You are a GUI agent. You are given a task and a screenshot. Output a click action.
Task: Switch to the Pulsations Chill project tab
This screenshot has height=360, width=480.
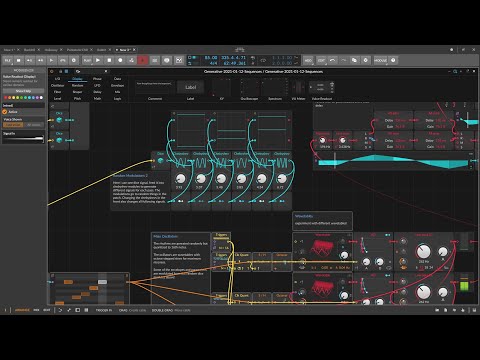point(77,50)
